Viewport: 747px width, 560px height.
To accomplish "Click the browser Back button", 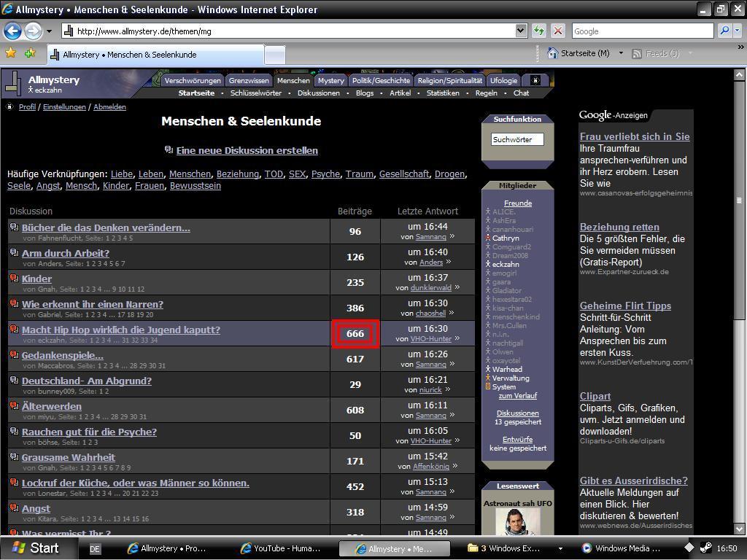I will click(12, 31).
